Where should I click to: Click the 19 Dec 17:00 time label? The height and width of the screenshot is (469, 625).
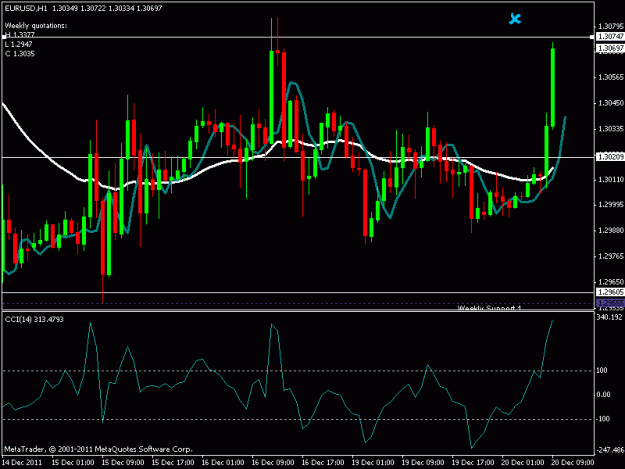(x=473, y=463)
